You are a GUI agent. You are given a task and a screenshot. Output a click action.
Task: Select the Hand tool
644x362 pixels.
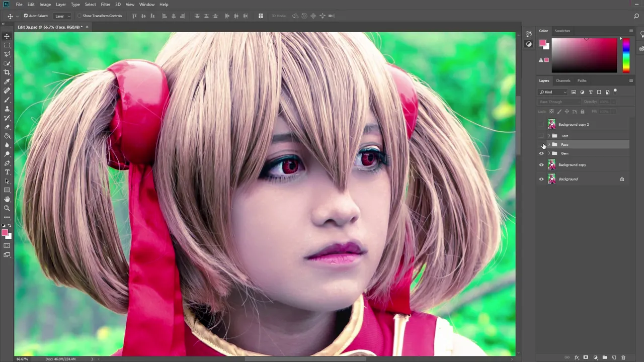(x=7, y=199)
